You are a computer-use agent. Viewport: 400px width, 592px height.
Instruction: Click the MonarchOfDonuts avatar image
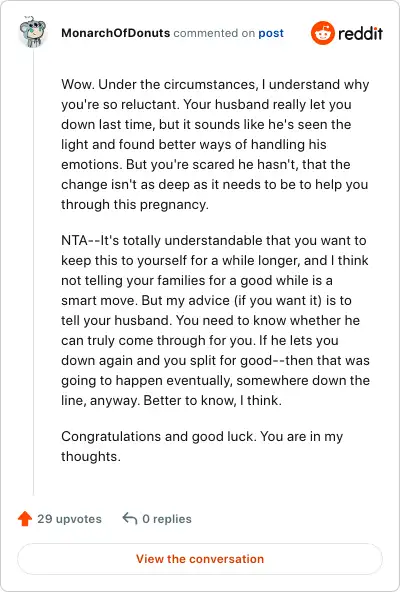coord(33,32)
